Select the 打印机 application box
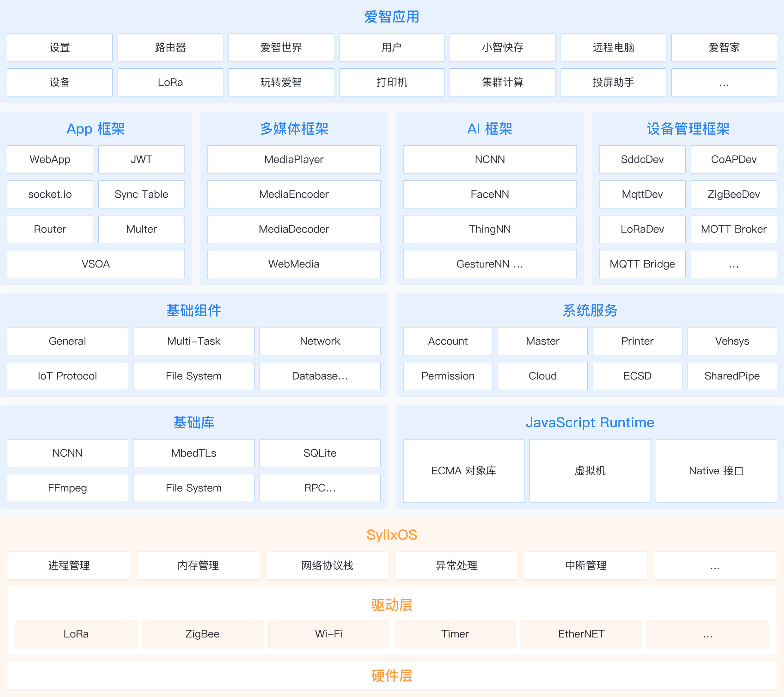This screenshot has height=697, width=784. coord(392,83)
